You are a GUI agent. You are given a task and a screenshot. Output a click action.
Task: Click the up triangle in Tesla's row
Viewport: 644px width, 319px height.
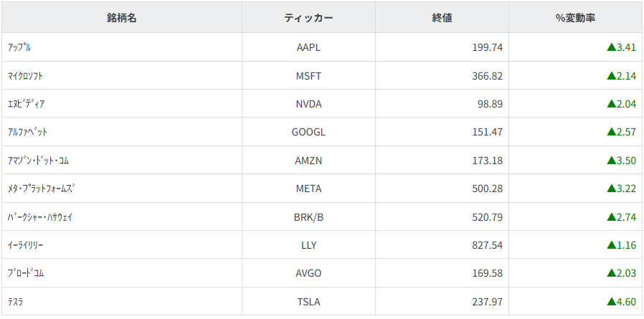click(x=612, y=302)
